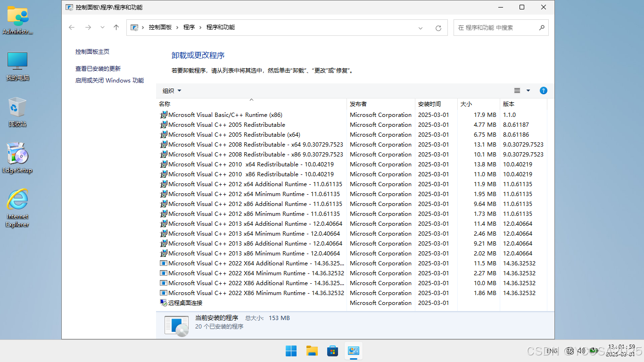Screen dimensions: 644x362
Task: Select Visual C++ 2012 x86 Additional Runtime
Action: (351, 204)
